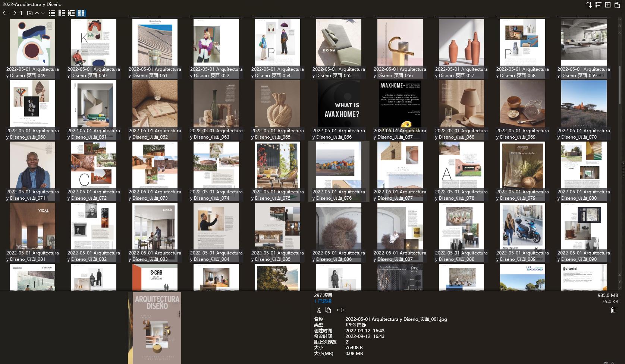The width and height of the screenshot is (625, 364).
Task: Open the folder dropdown icon in toolbar
Action: pyautogui.click(x=29, y=13)
